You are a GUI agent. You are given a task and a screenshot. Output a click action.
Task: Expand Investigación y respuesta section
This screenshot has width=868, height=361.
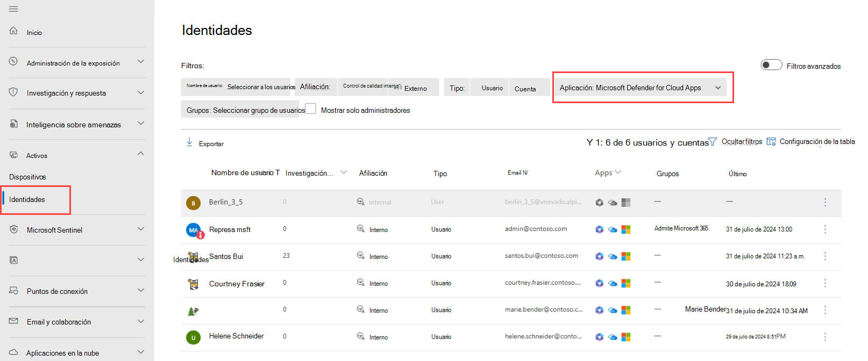(141, 92)
